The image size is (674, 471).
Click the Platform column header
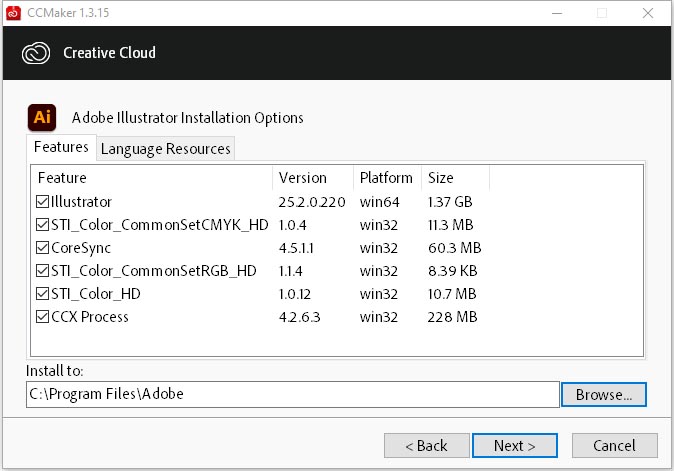(x=388, y=178)
